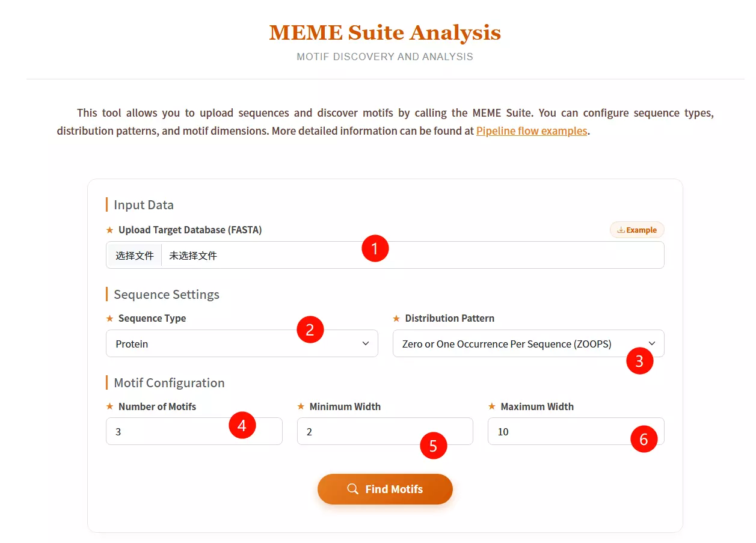Click the magnifier icon in Find Motifs
The height and width of the screenshot is (543, 756).
tap(353, 489)
